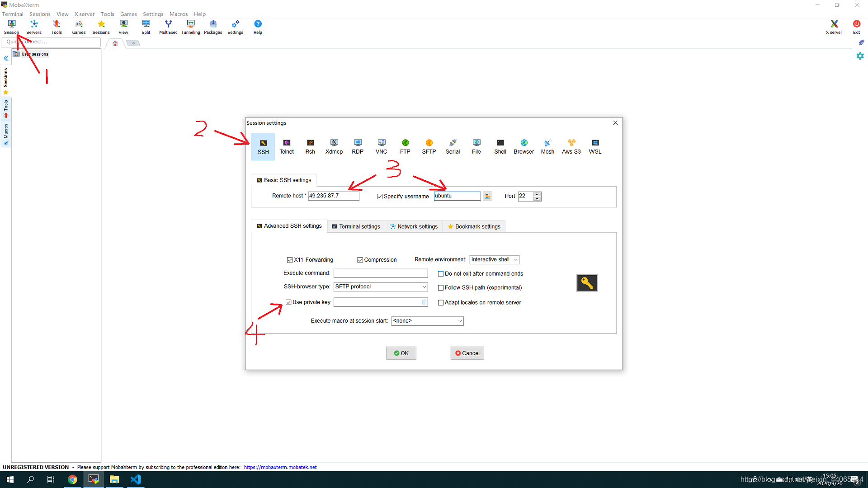The height and width of the screenshot is (488, 868).
Task: Open the Macros menu in menu bar
Action: click(x=178, y=14)
